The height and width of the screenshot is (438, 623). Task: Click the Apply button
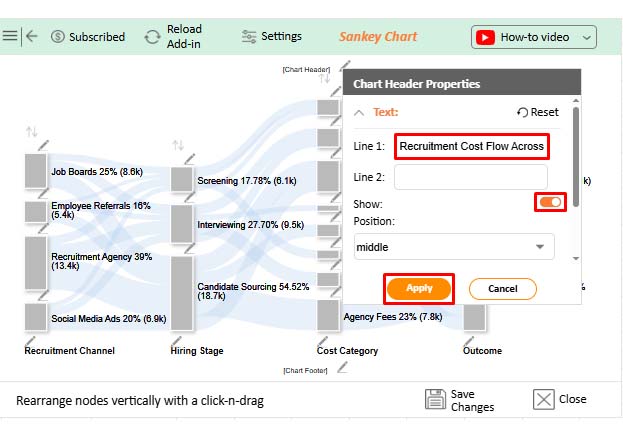point(419,288)
